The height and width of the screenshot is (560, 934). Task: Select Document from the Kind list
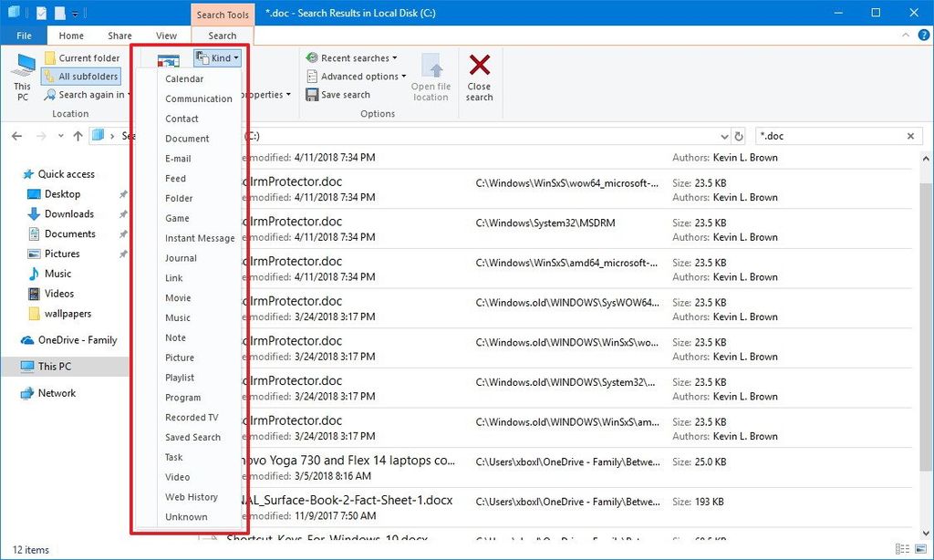186,138
